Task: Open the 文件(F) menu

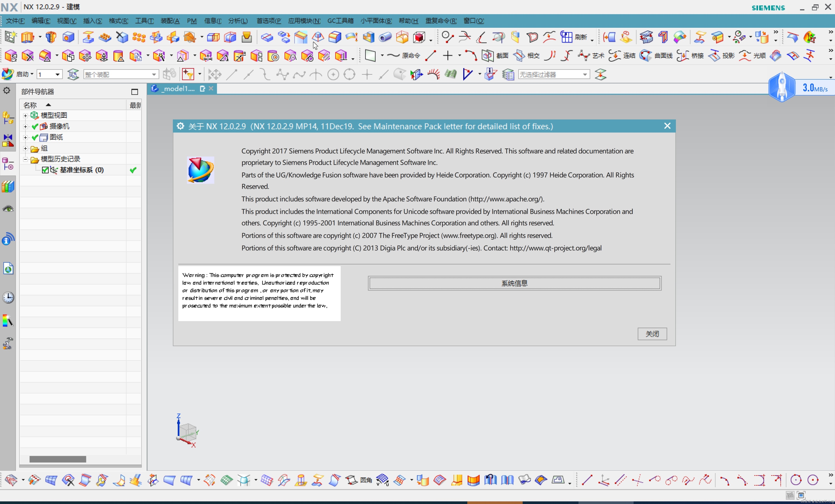Action: coord(15,21)
